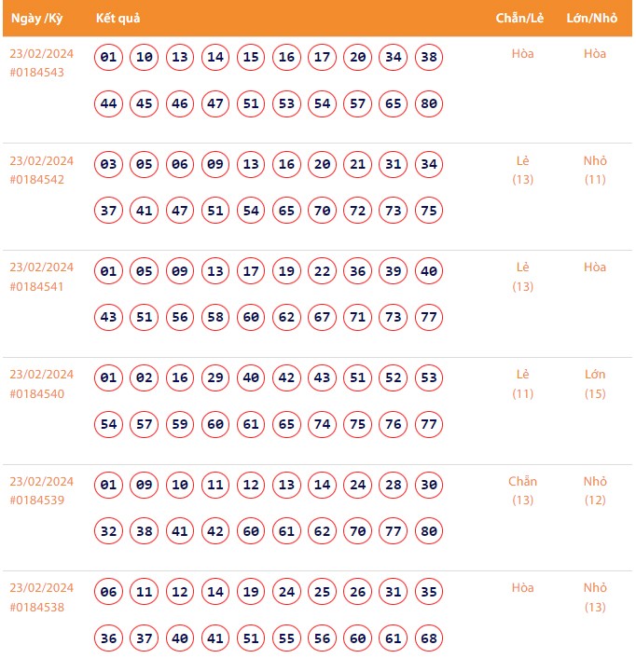Choose ball 28 in draw #0184539

click(x=394, y=486)
